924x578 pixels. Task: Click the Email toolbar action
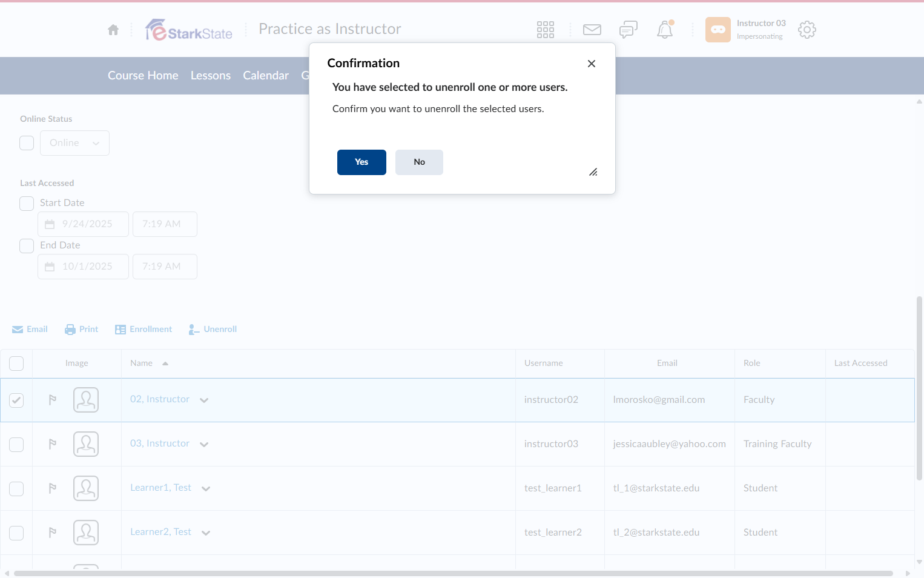coord(30,329)
